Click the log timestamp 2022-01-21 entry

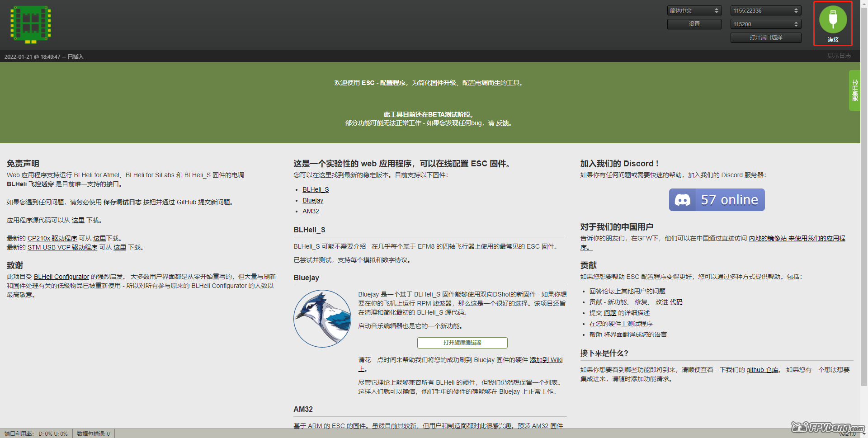click(x=44, y=57)
